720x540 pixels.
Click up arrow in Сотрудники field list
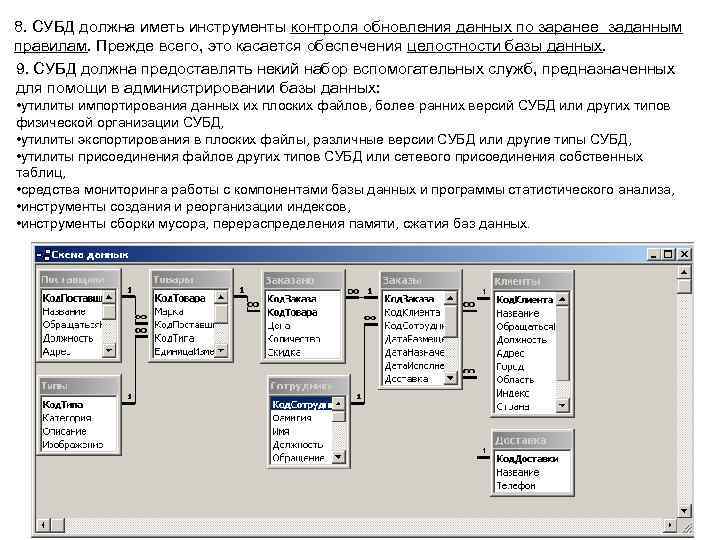click(x=338, y=404)
